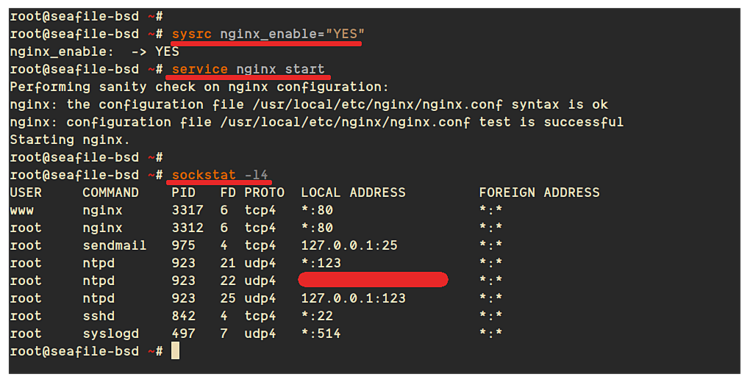Select the 'sshd' command entry
The width and height of the screenshot is (750, 382).
(99, 316)
